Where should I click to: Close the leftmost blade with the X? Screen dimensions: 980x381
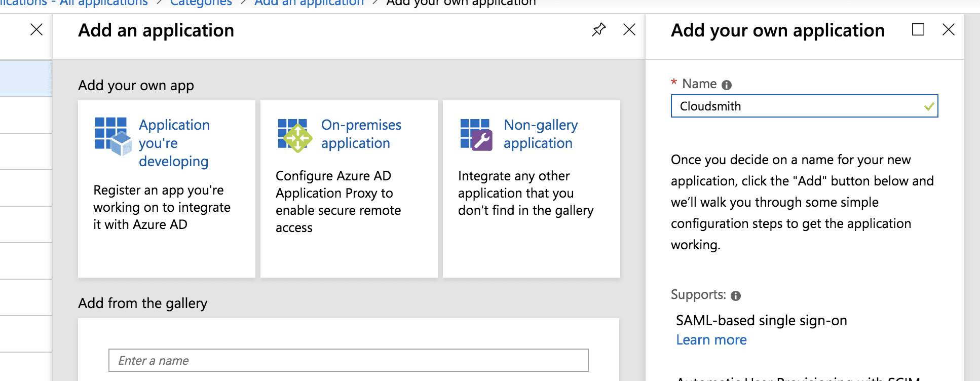point(36,30)
